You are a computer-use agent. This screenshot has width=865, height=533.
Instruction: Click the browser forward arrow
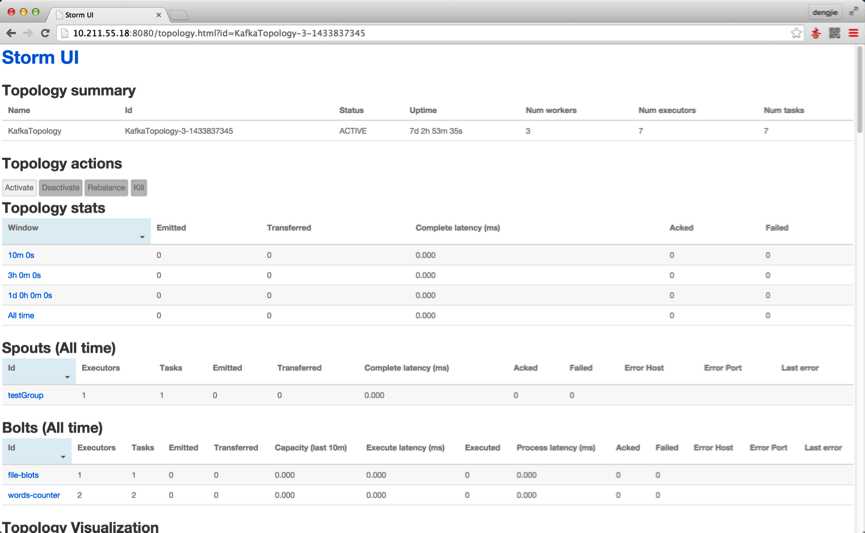pyautogui.click(x=28, y=33)
